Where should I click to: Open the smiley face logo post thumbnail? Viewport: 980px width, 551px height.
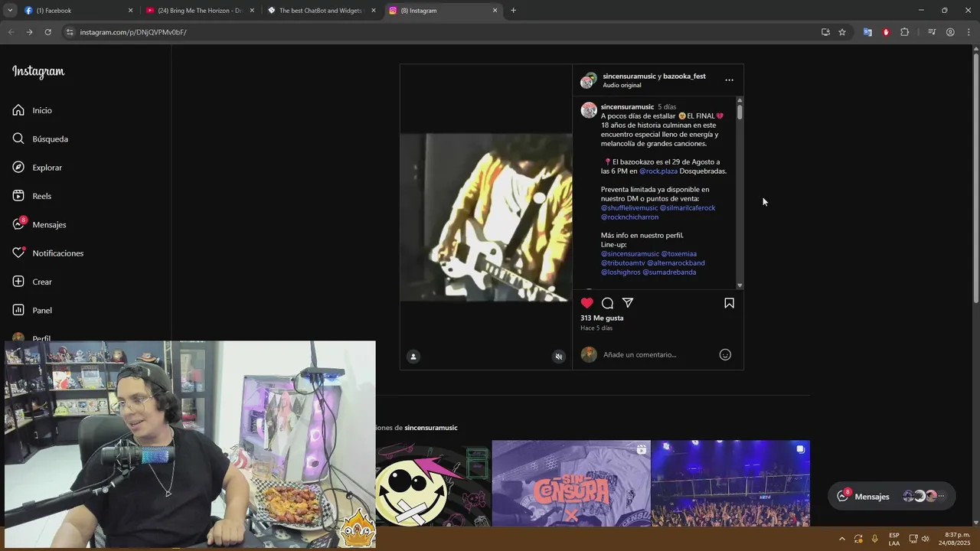coord(433,483)
